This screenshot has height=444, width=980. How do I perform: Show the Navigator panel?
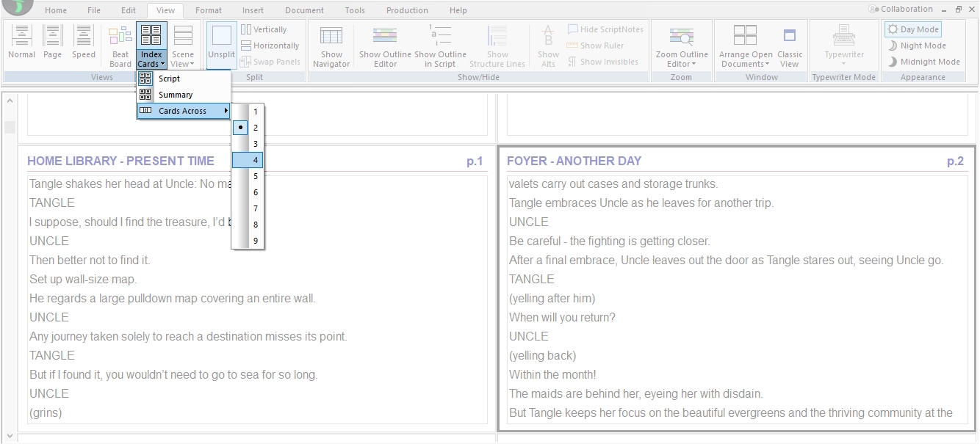[x=331, y=44]
